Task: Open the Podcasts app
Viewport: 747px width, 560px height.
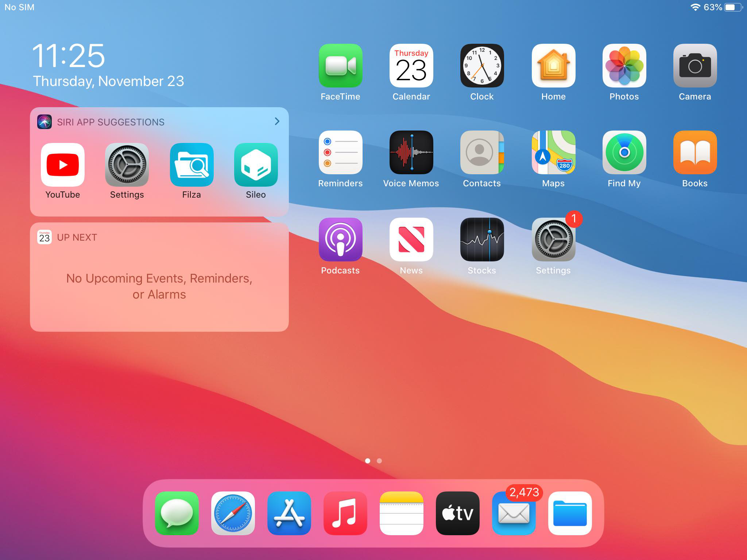Action: point(340,240)
